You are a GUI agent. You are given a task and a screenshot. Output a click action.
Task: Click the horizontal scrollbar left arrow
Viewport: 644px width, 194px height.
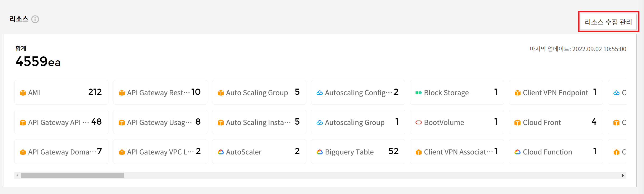coord(17,176)
